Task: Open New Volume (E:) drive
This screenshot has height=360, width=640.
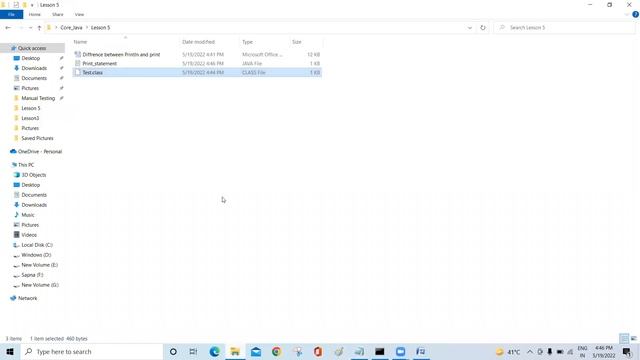Action: pyautogui.click(x=39, y=265)
